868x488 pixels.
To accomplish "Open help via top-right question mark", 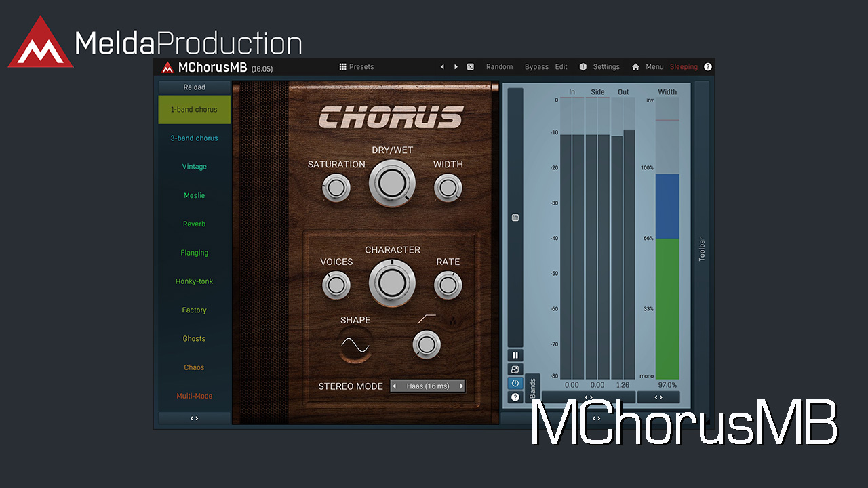I will click(708, 67).
